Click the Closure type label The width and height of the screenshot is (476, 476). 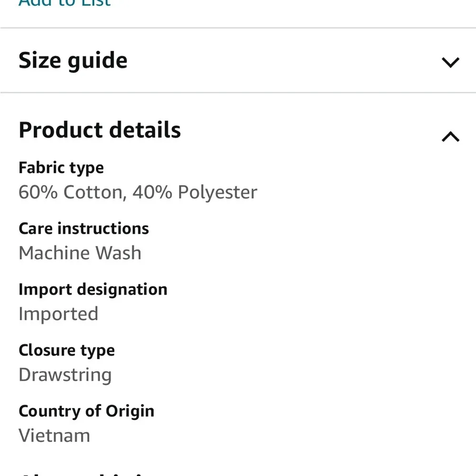(x=67, y=350)
